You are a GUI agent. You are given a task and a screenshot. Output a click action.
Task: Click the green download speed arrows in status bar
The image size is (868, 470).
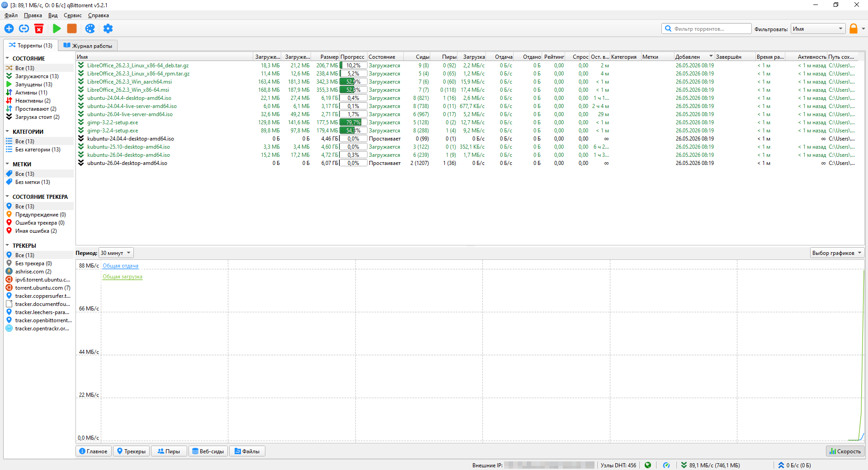(x=684, y=465)
